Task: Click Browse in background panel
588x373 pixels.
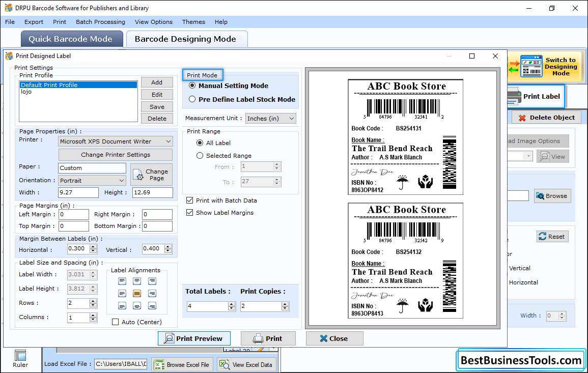Action: tap(552, 196)
